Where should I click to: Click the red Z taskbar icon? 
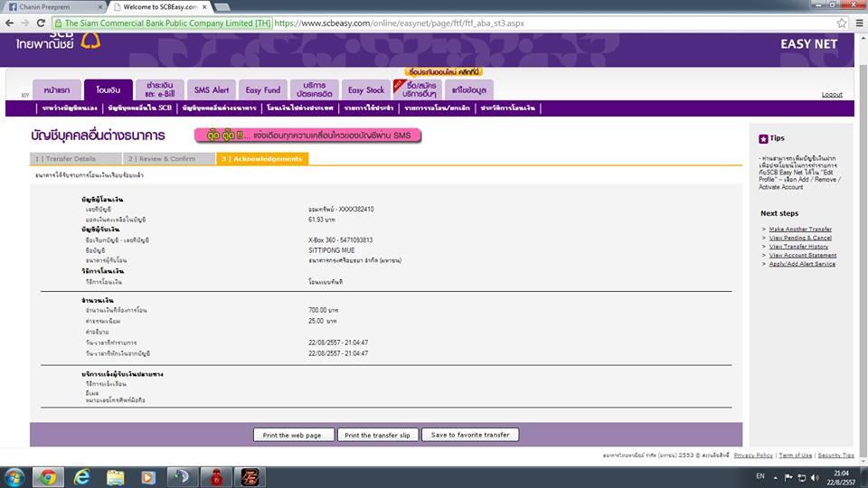pos(250,477)
